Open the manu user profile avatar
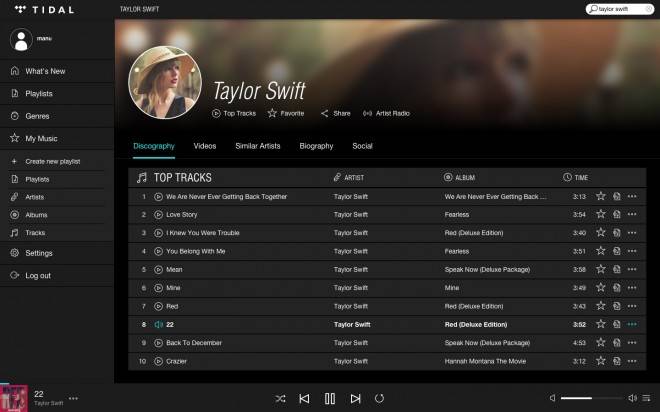Image resolution: width=660 pixels, height=412 pixels. 21,40
